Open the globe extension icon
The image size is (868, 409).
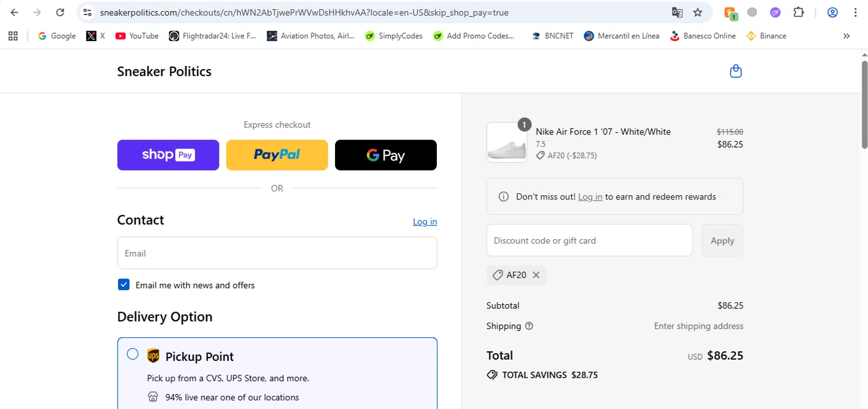tap(752, 12)
